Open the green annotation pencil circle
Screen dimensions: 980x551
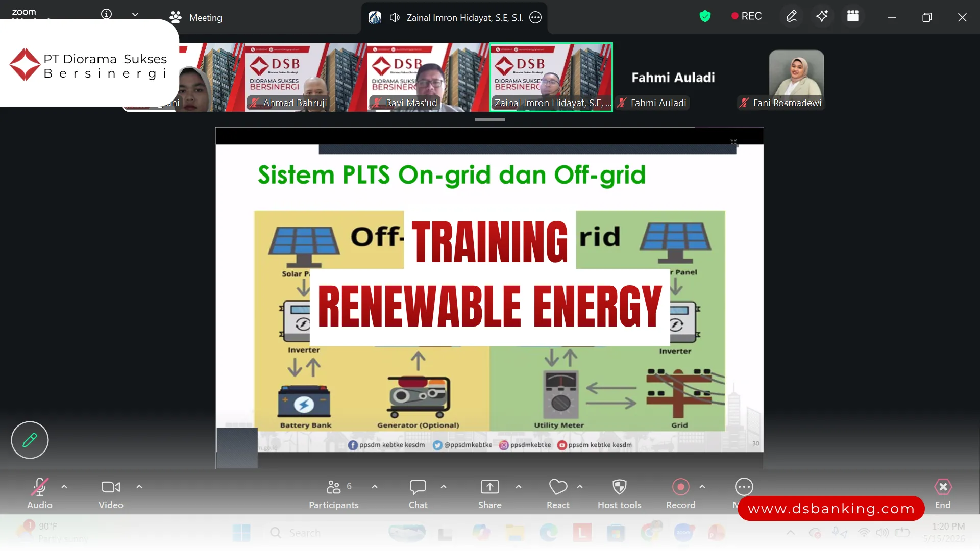point(30,440)
